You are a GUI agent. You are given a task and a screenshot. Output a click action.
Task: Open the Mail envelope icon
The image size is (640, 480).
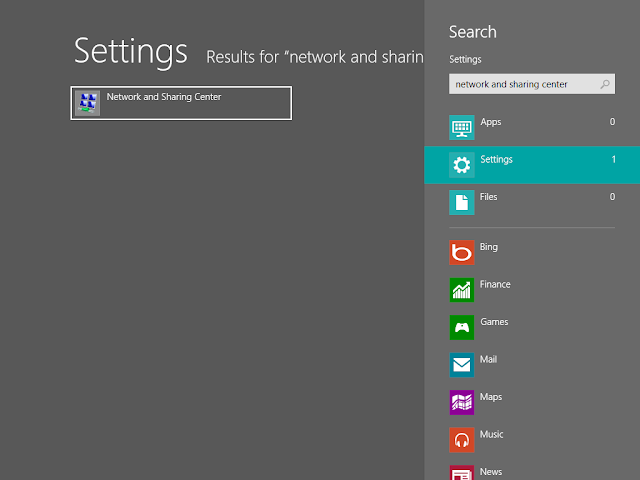(x=462, y=365)
